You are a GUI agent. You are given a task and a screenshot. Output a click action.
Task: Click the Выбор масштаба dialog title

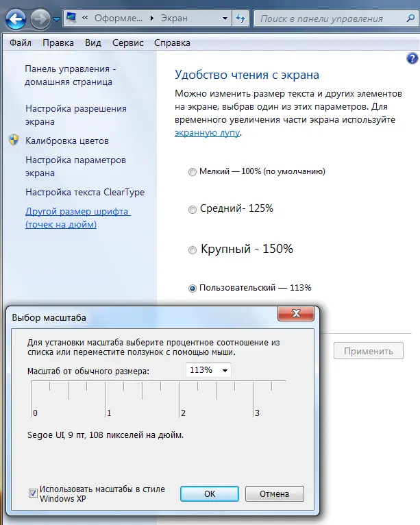pos(49,317)
